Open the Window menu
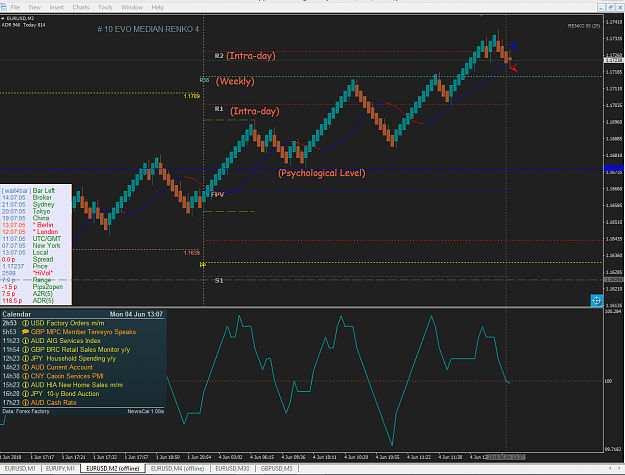The image size is (625, 475). point(132,7)
